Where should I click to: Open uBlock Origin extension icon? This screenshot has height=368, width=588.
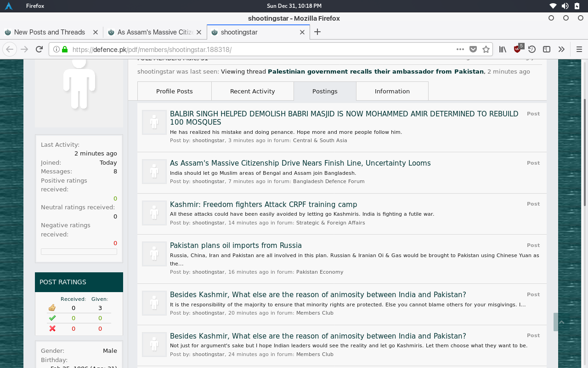[518, 49]
